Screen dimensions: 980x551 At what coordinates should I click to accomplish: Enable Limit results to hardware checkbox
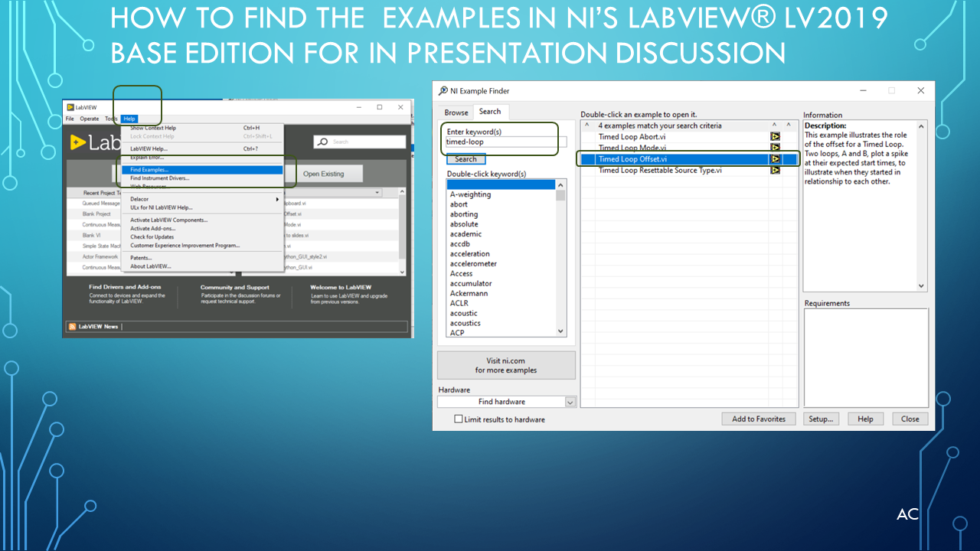459,419
